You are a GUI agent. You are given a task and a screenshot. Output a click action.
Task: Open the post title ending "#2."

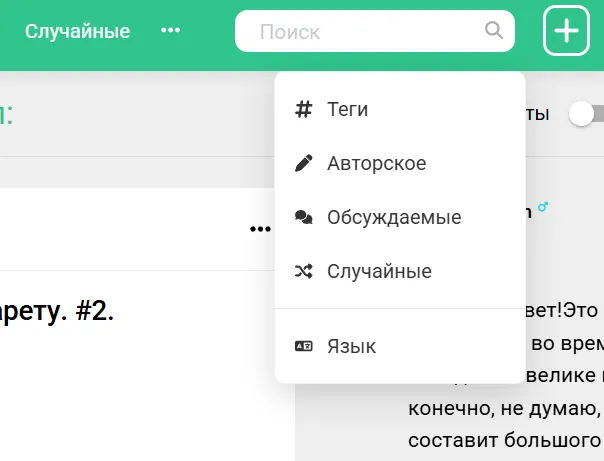57,312
